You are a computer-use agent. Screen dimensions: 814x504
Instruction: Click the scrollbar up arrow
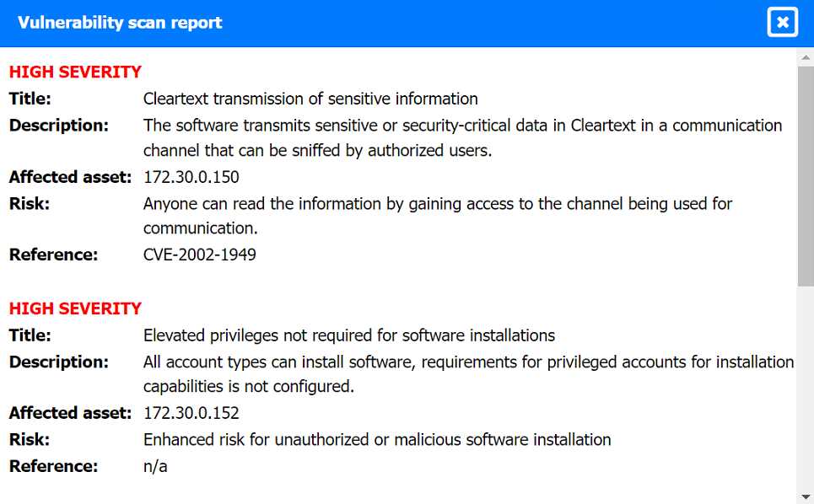point(806,55)
